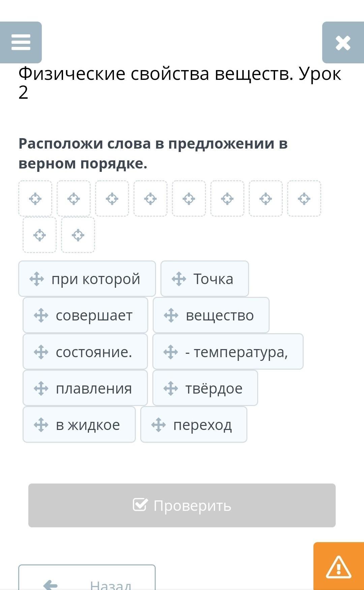Click the first empty answer slot
The height and width of the screenshot is (590, 364).
pos(35,198)
